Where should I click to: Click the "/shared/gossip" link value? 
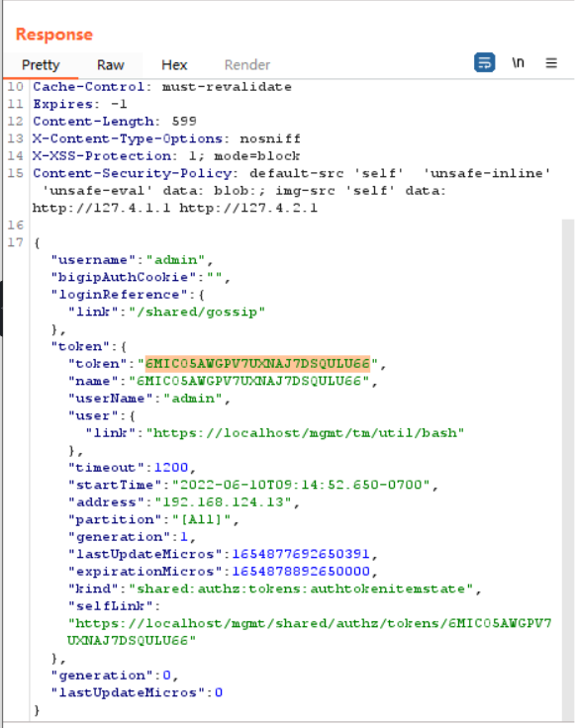pyautogui.click(x=197, y=312)
